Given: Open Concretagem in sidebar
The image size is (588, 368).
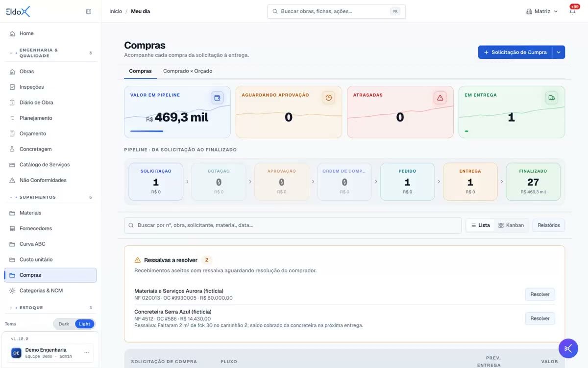Looking at the screenshot, I should pyautogui.click(x=50, y=149).
